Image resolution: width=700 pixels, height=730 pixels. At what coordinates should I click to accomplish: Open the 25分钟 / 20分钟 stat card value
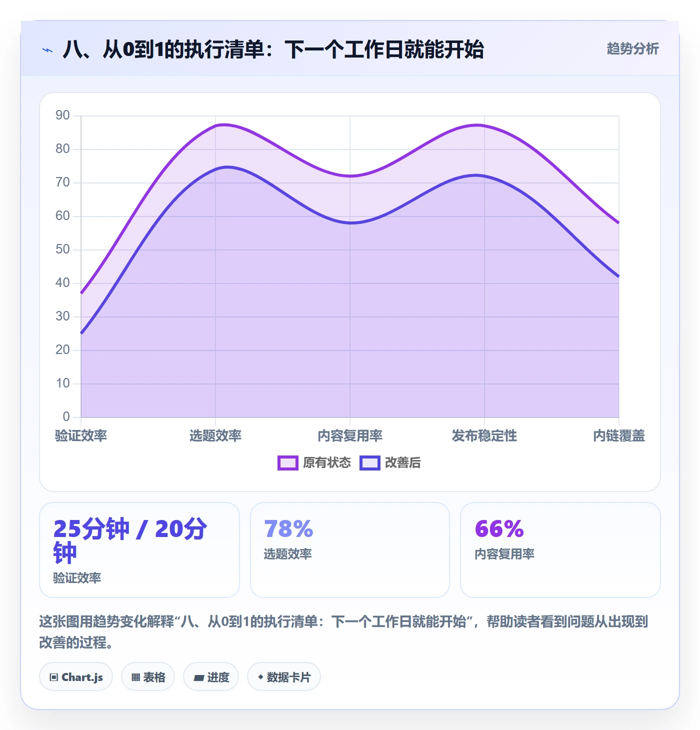[130, 541]
